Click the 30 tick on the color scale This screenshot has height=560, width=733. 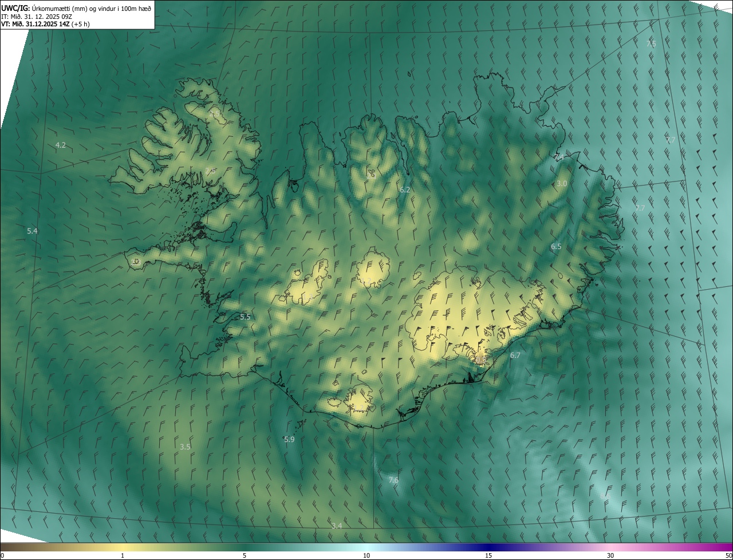click(610, 555)
